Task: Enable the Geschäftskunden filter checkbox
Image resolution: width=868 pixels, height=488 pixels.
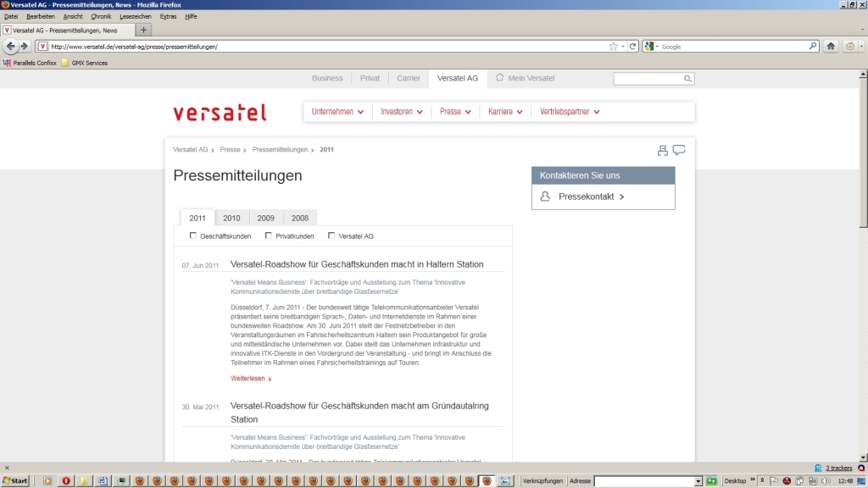Action: pyautogui.click(x=193, y=236)
